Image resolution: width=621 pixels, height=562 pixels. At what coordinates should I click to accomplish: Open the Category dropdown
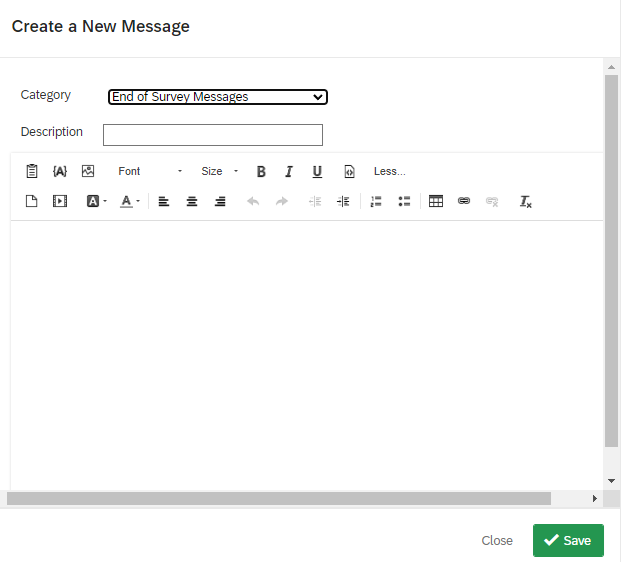(218, 97)
